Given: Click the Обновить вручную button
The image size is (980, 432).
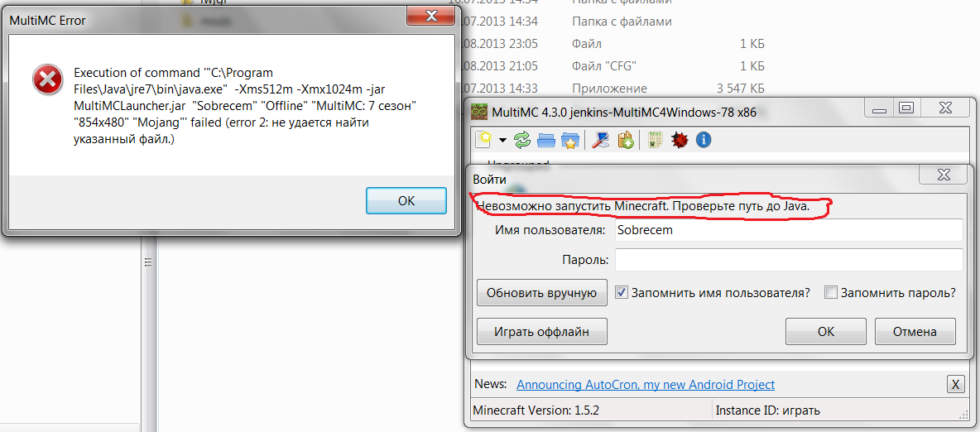Looking at the screenshot, I should point(542,293).
